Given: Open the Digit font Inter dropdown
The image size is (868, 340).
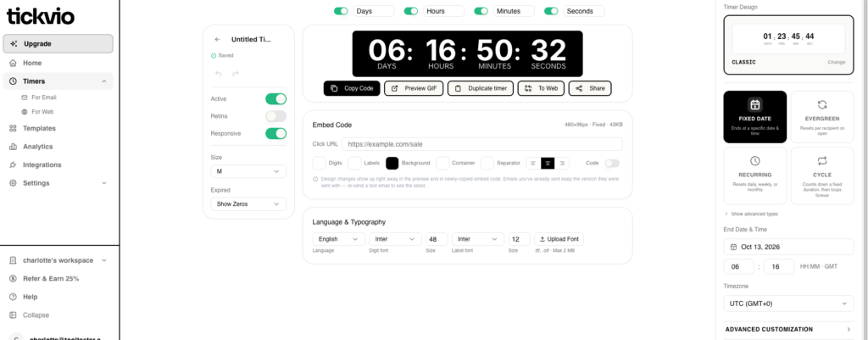Looking at the screenshot, I should 395,239.
